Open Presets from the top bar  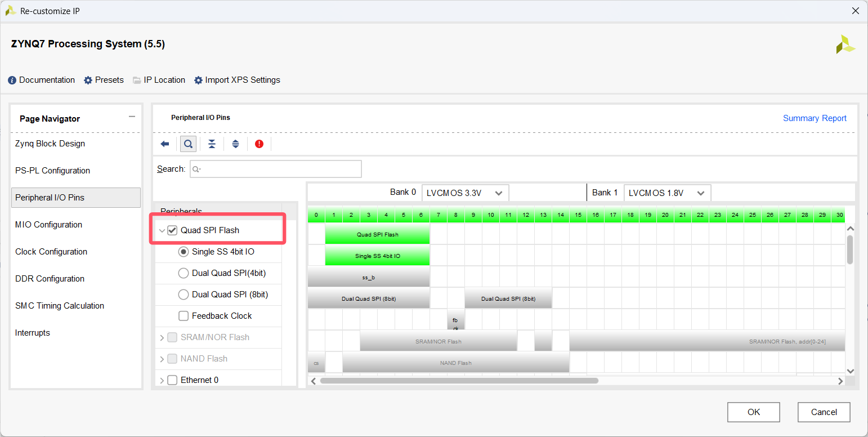(x=104, y=80)
